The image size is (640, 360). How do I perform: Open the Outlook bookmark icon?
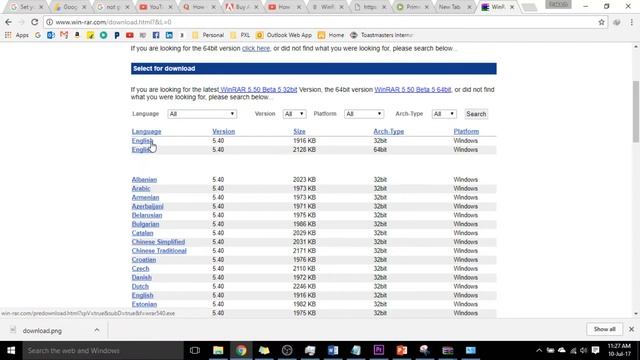tap(51, 36)
